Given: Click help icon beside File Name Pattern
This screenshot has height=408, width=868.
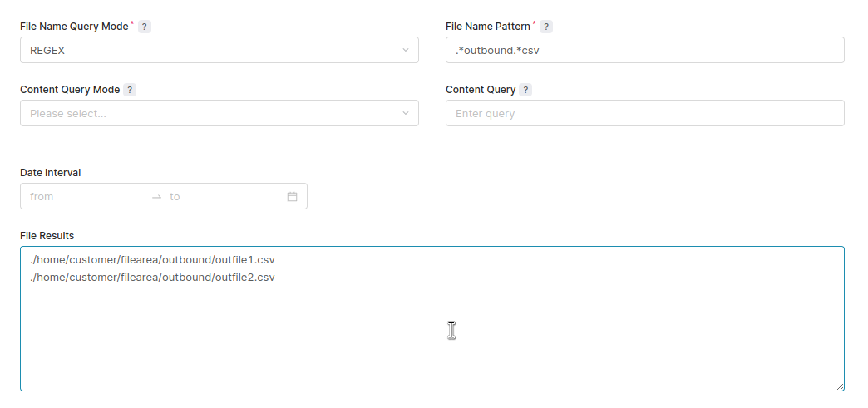Looking at the screenshot, I should [x=546, y=27].
